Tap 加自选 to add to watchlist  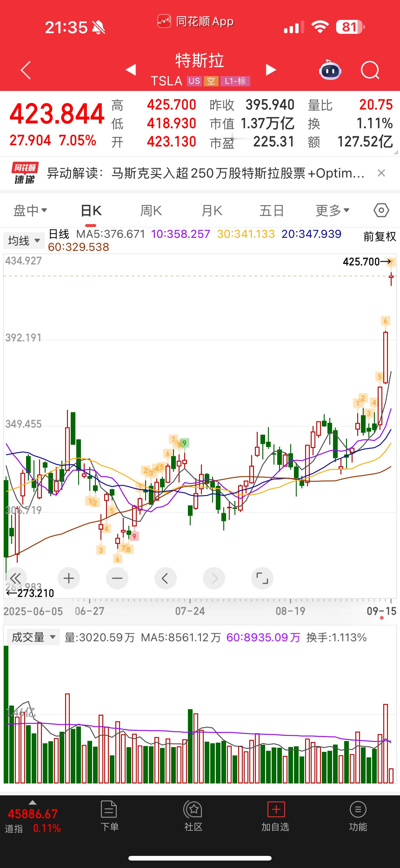(275, 816)
